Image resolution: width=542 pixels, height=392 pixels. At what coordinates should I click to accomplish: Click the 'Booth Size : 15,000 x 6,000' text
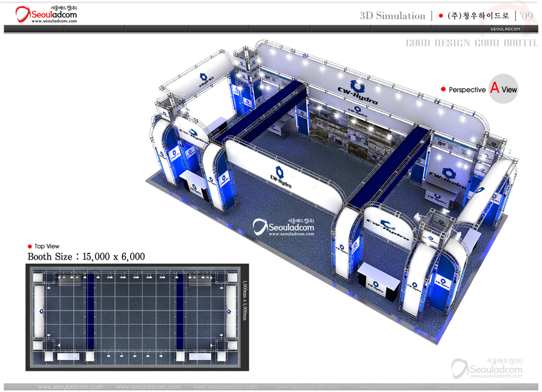click(x=86, y=257)
